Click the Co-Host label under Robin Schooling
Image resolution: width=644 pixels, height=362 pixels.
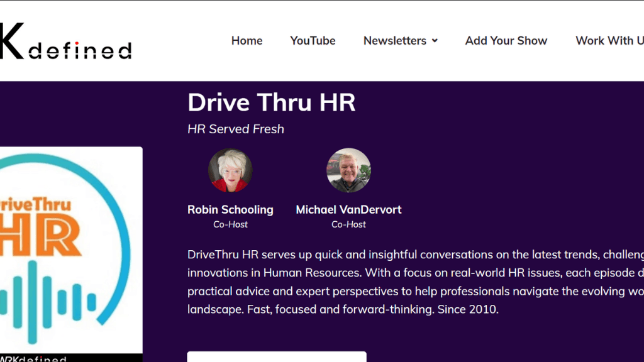pos(230,224)
